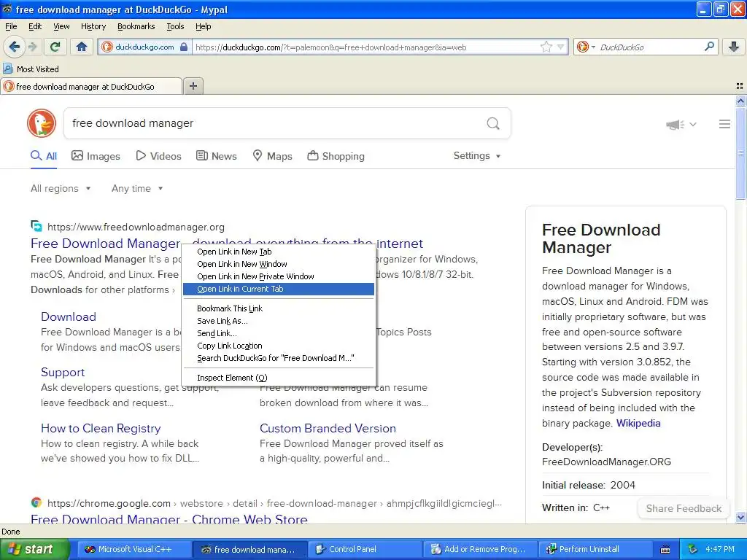Open the Settings dropdown
This screenshot has height=560, width=747.
(x=477, y=156)
